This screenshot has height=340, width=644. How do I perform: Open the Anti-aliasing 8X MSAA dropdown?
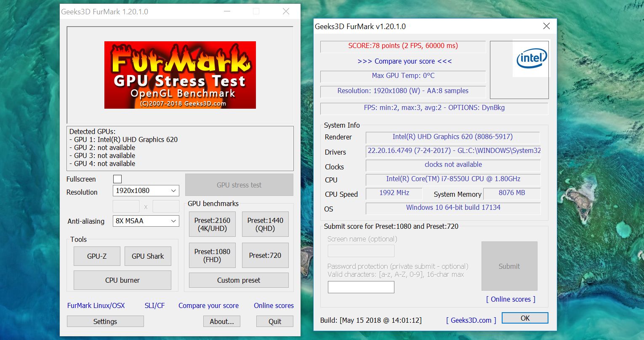146,221
